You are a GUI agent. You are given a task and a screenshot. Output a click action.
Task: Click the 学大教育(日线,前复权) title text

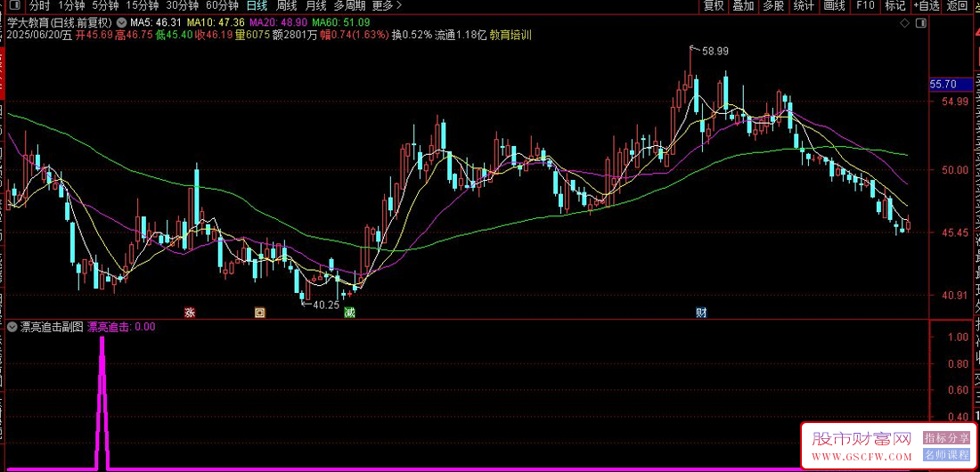coord(60,23)
